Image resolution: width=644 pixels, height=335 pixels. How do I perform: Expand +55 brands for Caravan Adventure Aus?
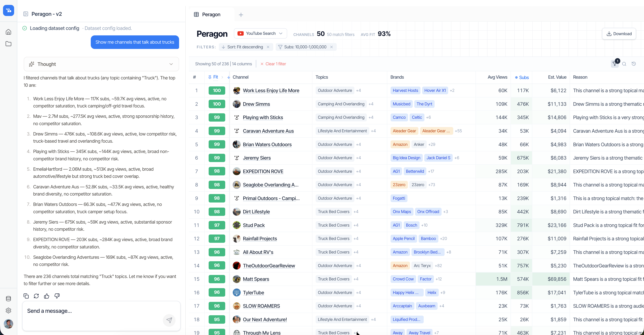click(x=458, y=131)
